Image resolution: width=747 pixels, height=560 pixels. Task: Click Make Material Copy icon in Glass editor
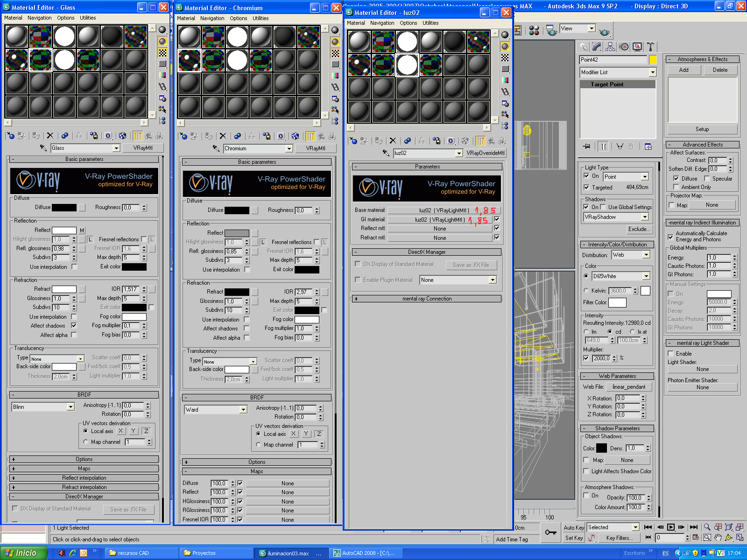tap(65, 136)
